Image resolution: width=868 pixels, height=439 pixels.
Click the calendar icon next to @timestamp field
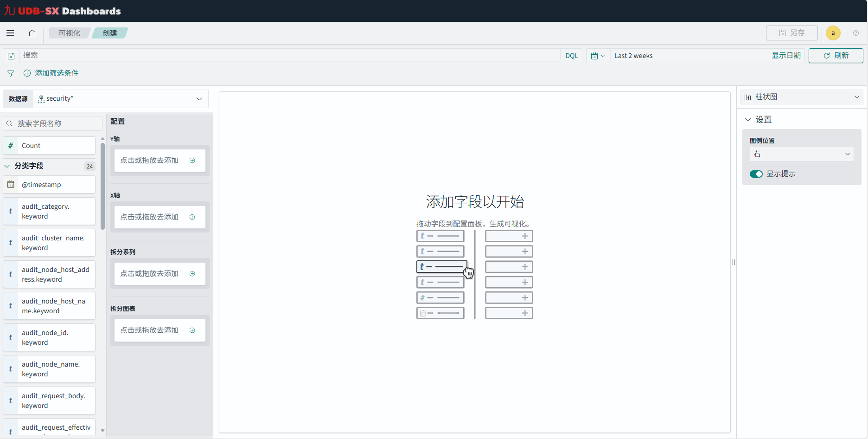pyautogui.click(x=10, y=184)
